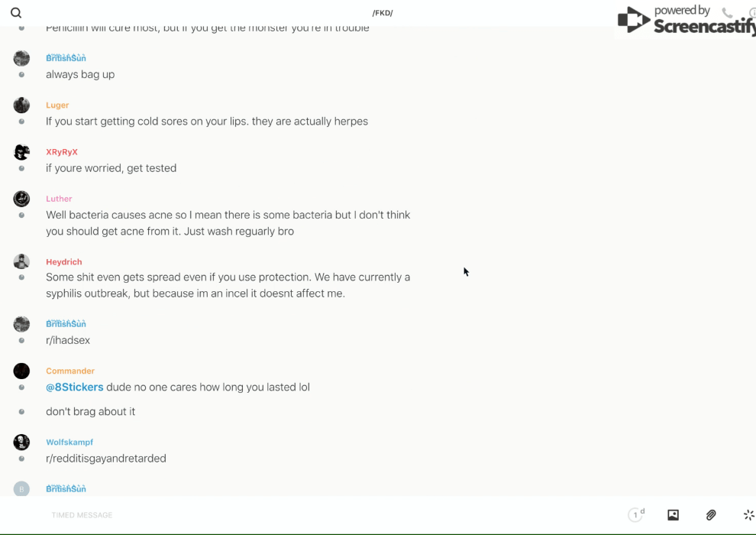Toggle the 1d message timer
Viewport: 756px width, 535px height.
pyautogui.click(x=636, y=515)
